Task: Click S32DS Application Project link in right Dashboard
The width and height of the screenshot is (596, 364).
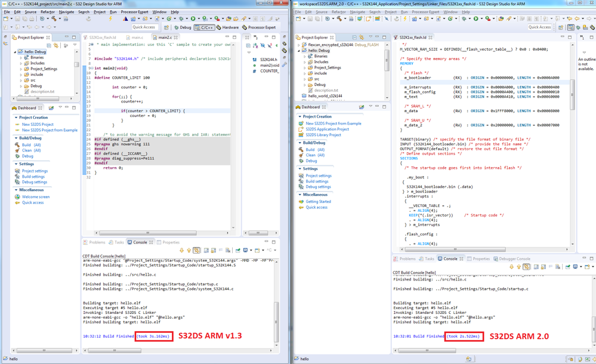Action: pos(328,129)
